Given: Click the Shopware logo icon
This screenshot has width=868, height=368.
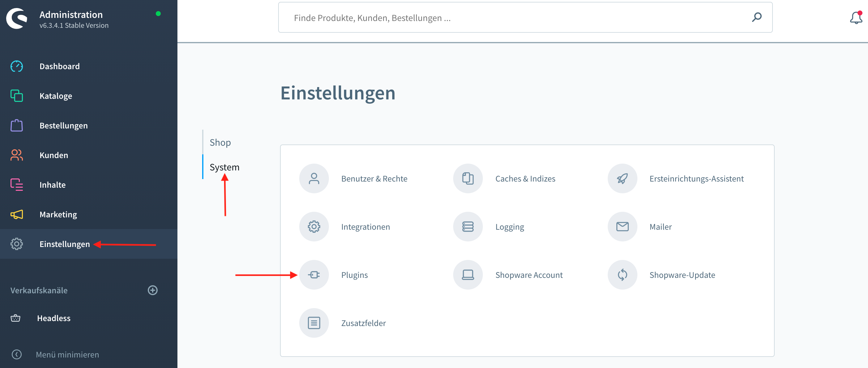Looking at the screenshot, I should tap(16, 19).
